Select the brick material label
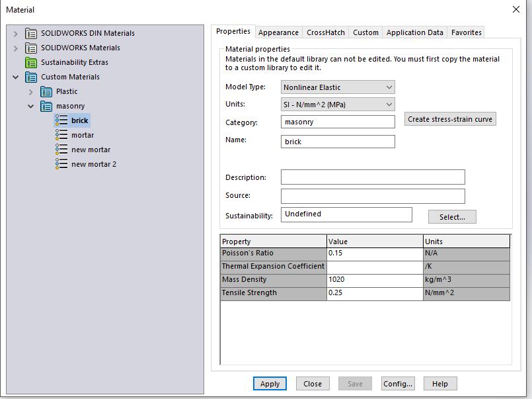 tap(80, 120)
